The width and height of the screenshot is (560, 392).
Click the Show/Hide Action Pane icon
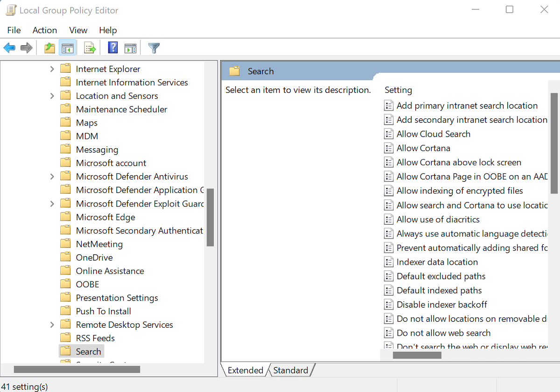tap(130, 47)
